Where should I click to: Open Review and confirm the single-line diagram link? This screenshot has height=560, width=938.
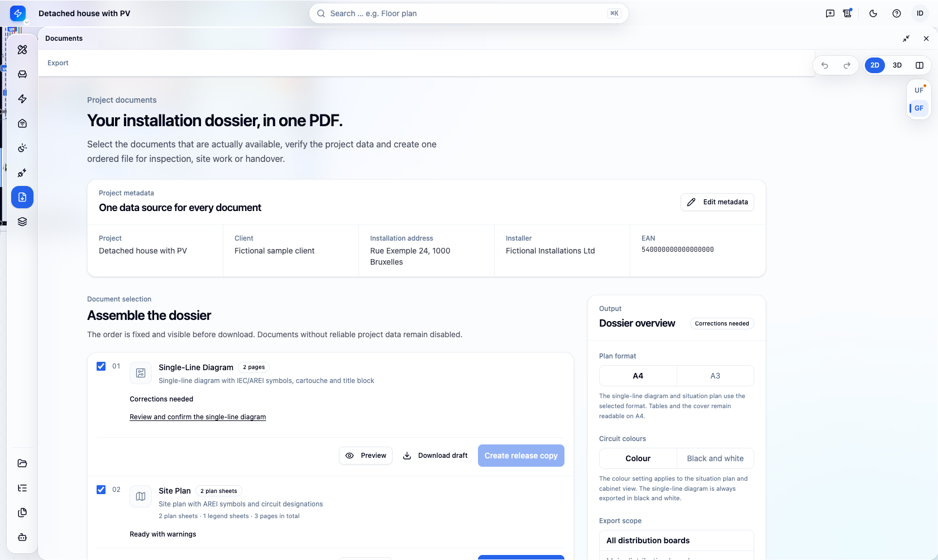pyautogui.click(x=198, y=417)
